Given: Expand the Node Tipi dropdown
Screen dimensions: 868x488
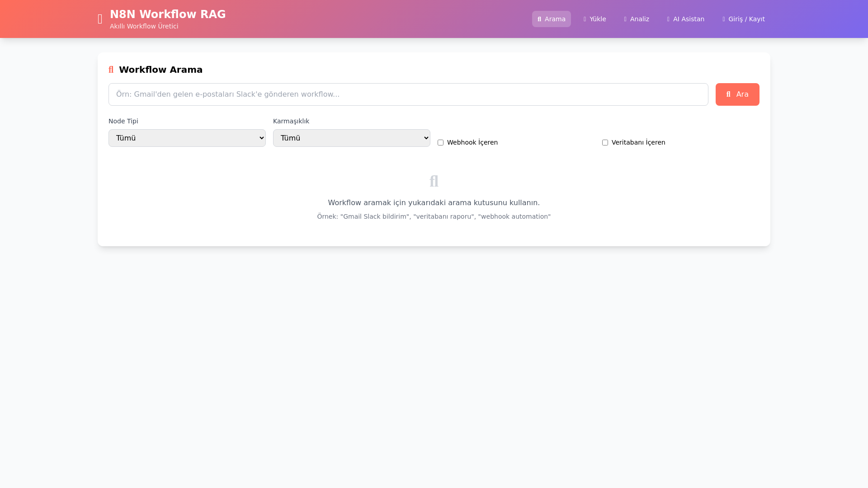Looking at the screenshot, I should click(187, 138).
